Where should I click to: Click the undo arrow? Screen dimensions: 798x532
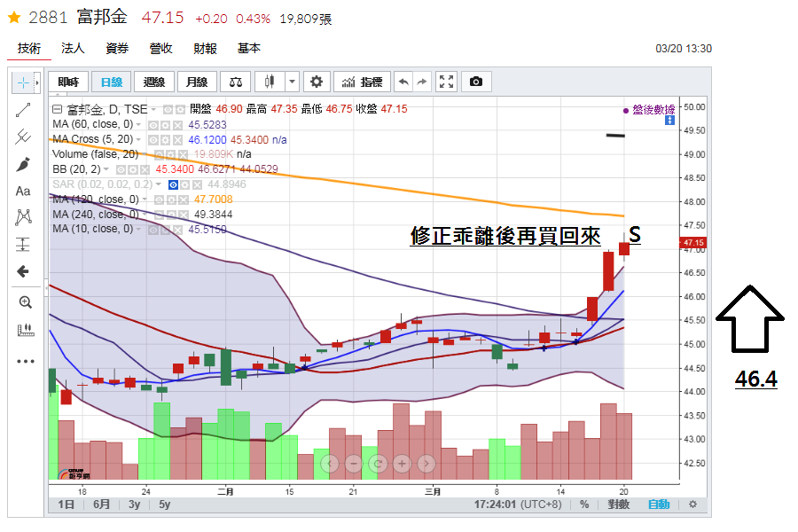pyautogui.click(x=403, y=82)
